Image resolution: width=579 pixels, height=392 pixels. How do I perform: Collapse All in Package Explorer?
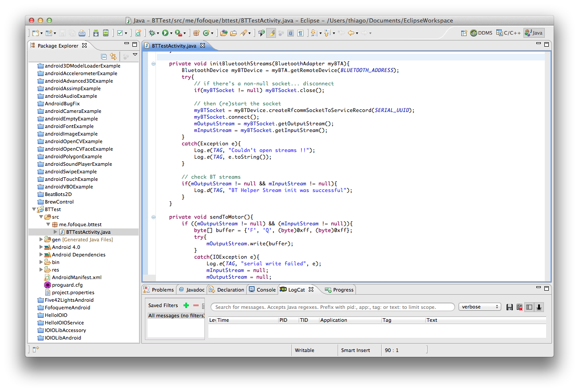click(x=104, y=56)
